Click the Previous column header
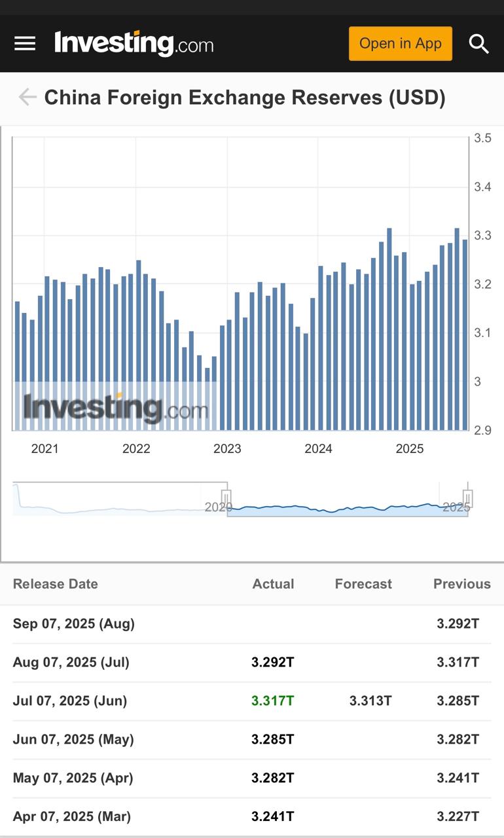Image resolution: width=504 pixels, height=838 pixels. pos(462,584)
